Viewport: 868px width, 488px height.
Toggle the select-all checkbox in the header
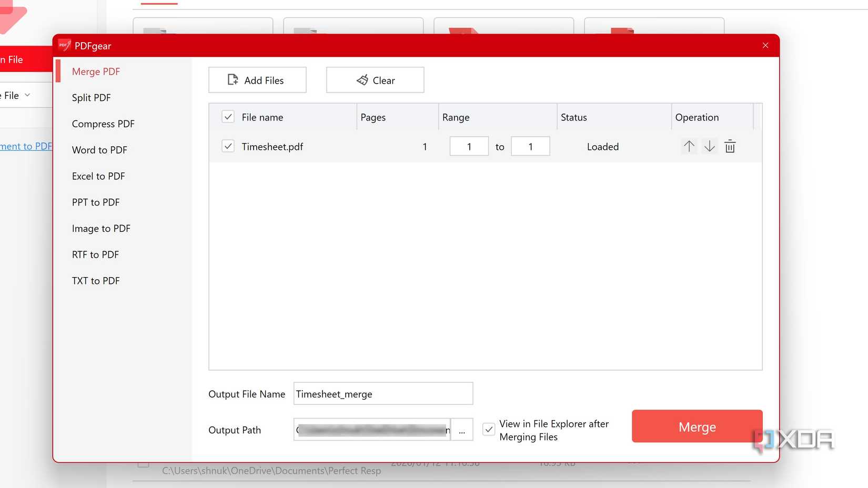pyautogui.click(x=228, y=117)
